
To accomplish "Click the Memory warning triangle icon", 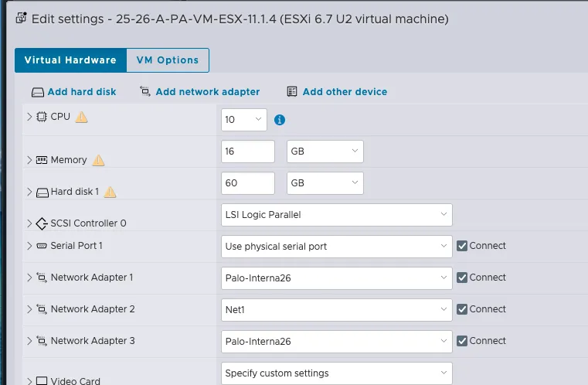I will tap(98, 160).
